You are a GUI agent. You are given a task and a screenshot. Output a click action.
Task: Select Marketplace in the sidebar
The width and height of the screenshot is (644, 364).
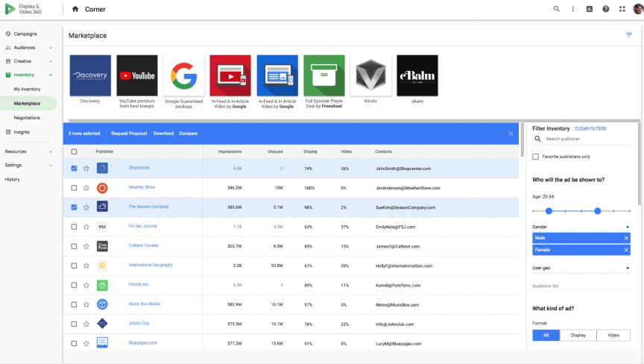click(27, 104)
